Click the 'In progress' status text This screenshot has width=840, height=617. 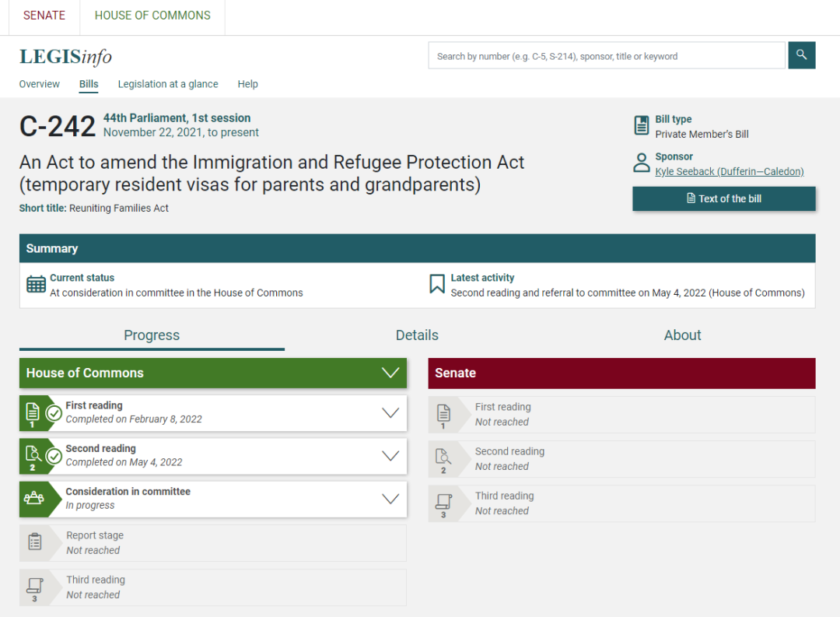90,505
